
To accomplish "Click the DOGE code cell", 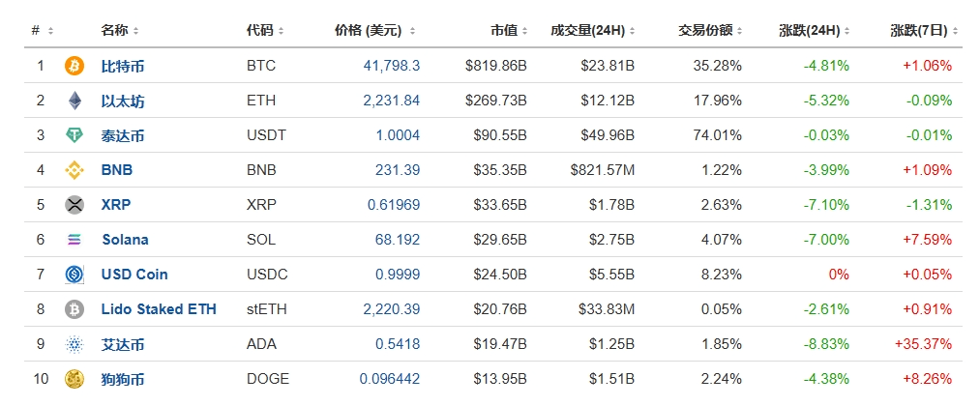I will (x=268, y=379).
